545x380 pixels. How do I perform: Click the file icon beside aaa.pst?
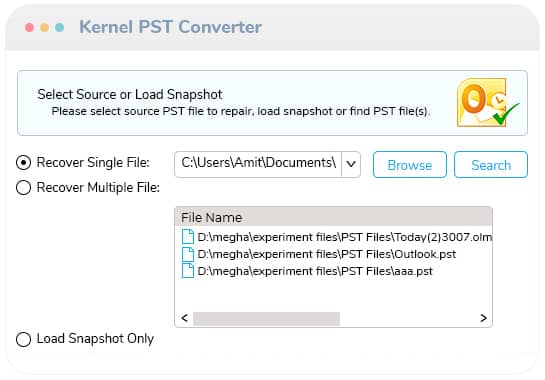tap(188, 271)
